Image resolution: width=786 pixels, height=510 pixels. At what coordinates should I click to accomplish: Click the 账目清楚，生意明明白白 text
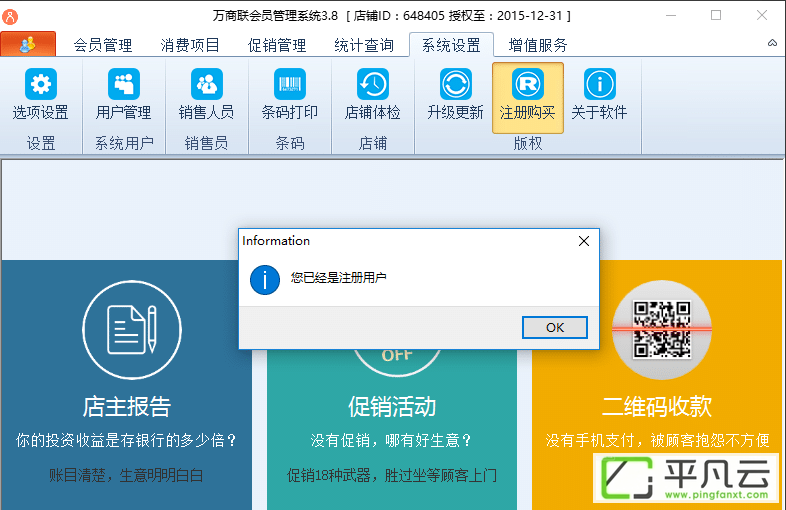(126, 475)
